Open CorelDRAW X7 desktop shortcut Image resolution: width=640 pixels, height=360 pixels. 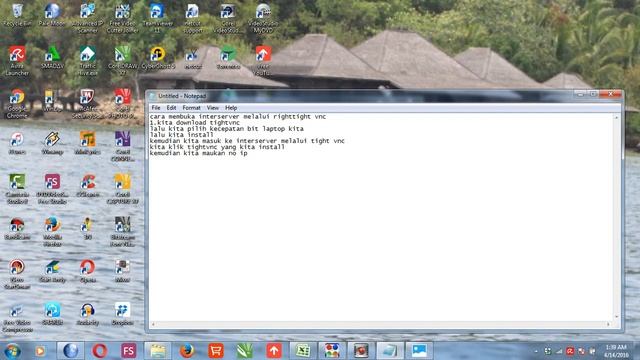point(122,61)
